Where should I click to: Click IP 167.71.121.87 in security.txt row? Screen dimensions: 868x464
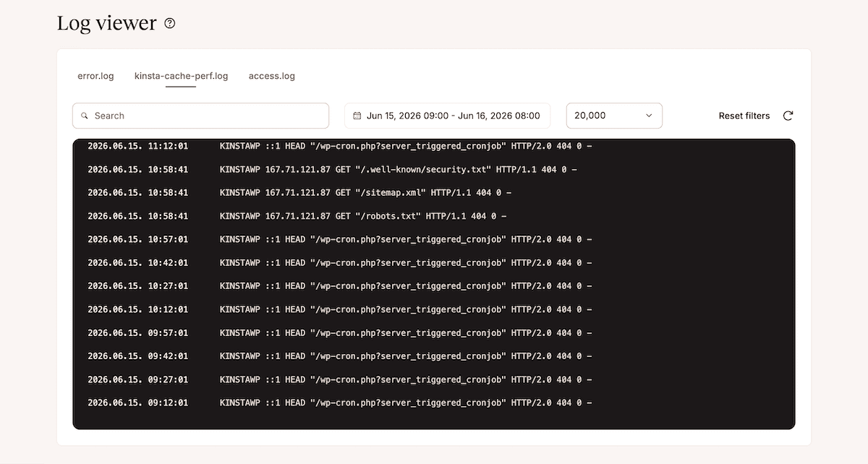point(298,170)
